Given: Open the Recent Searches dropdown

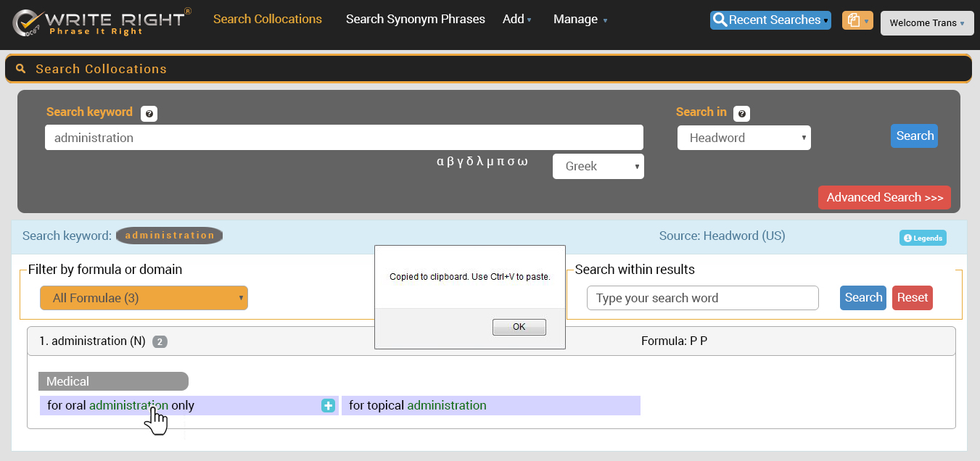Looking at the screenshot, I should (x=770, y=20).
